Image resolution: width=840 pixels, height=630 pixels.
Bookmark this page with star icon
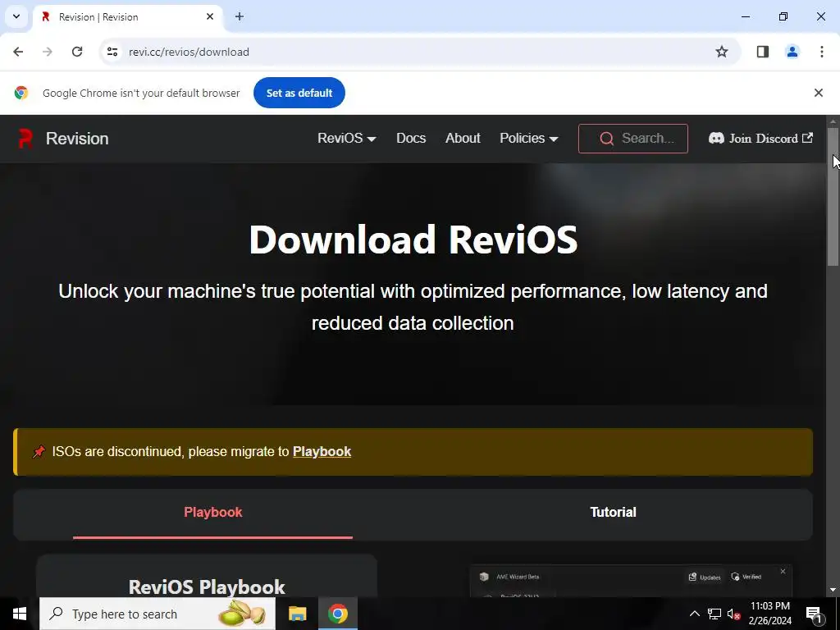[722, 52]
